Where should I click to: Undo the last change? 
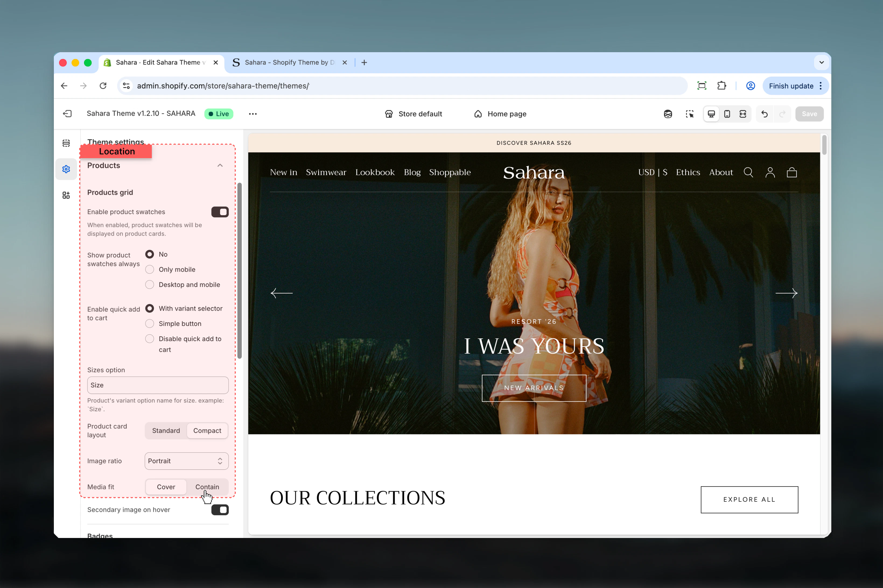(x=765, y=114)
